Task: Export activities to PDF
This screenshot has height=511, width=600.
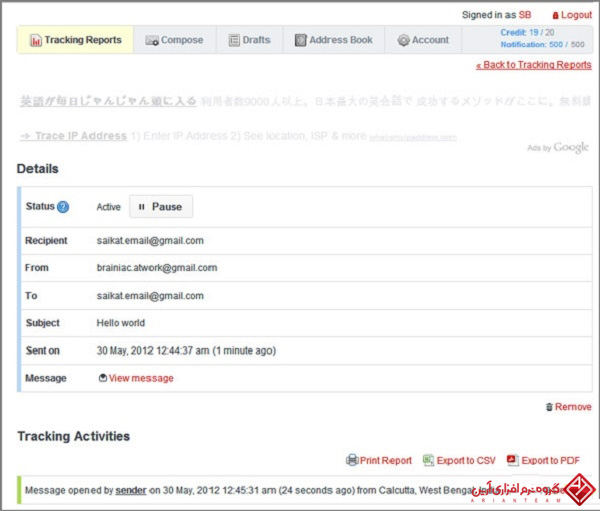Action: [551, 460]
